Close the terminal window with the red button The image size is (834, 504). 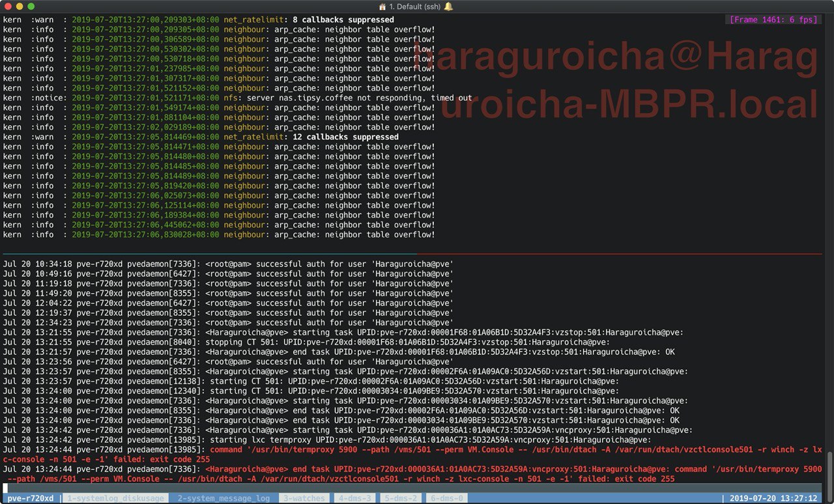7,6
